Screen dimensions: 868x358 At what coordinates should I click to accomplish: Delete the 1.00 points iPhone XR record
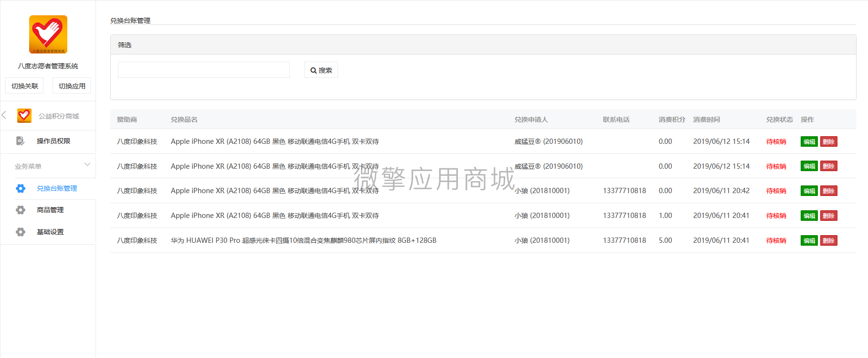(829, 216)
